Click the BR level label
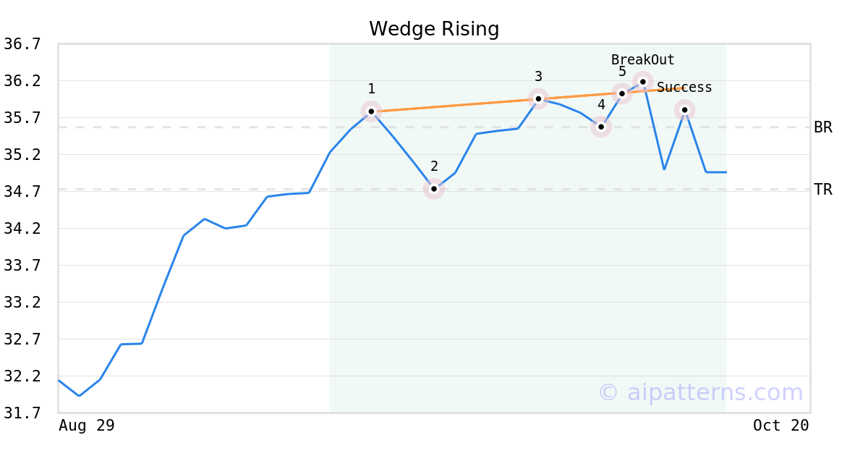This screenshot has width=868, height=456. coord(823,127)
